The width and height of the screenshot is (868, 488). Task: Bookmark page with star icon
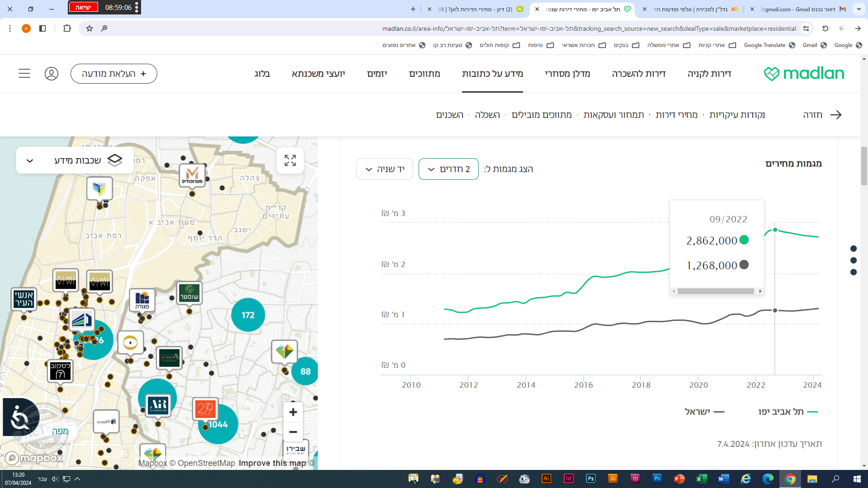tap(90, 28)
